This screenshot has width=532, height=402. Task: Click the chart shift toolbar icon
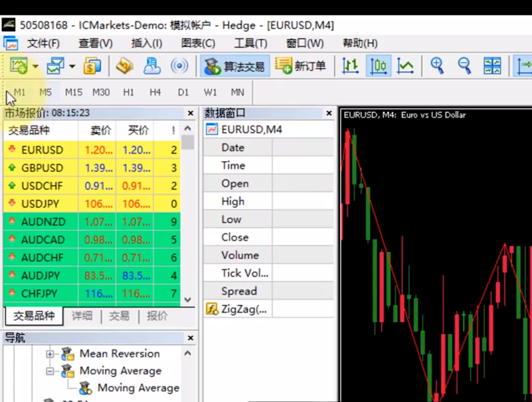point(523,66)
